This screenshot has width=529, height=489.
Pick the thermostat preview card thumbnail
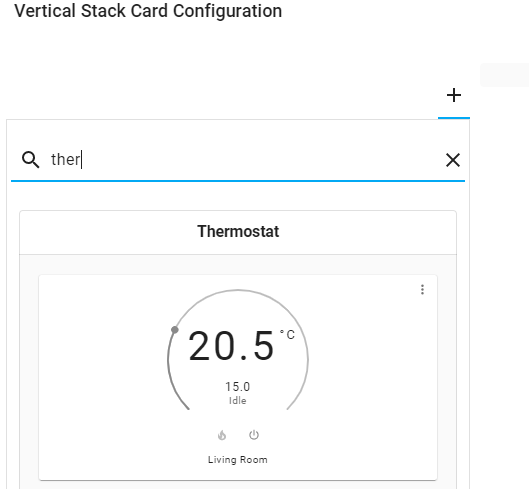(238, 377)
